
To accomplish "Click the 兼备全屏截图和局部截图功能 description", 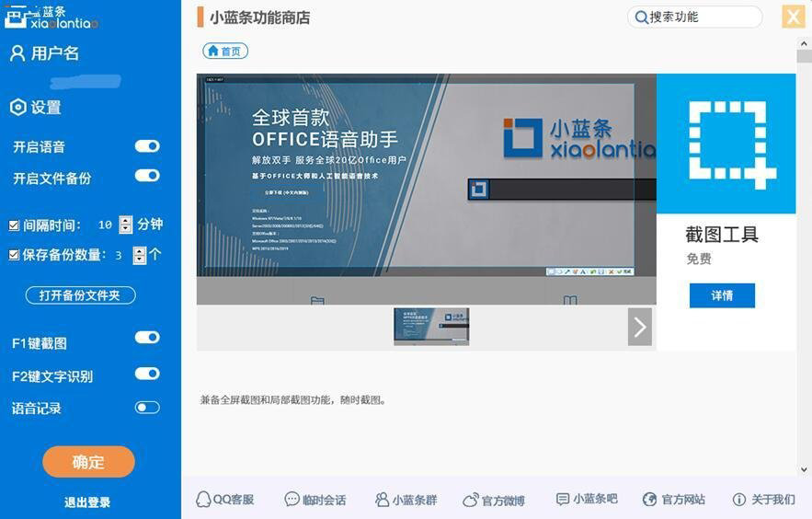I will 293,400.
